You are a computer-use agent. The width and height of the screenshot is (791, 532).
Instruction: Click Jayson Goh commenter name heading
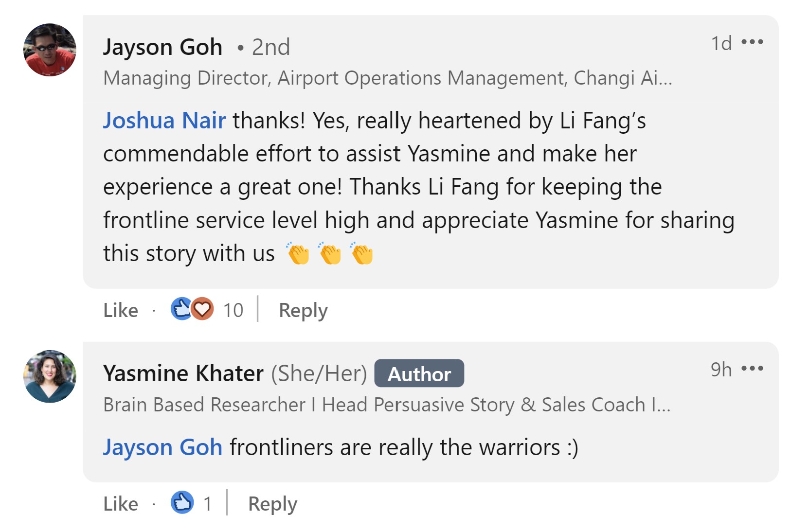162,47
